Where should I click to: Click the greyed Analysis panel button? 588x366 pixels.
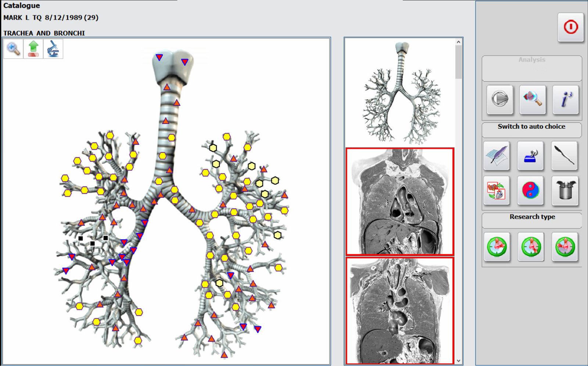coord(532,68)
